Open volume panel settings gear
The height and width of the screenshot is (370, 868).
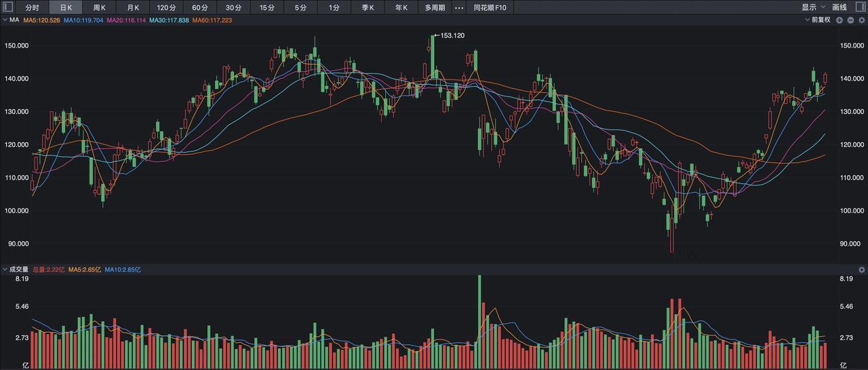tap(861, 270)
